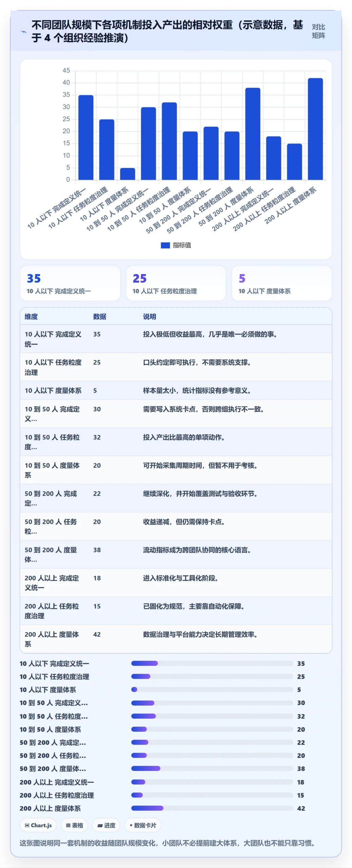Click the progress bar for 200 人以上 完成定义统一
The height and width of the screenshot is (868, 352).
coord(212,782)
